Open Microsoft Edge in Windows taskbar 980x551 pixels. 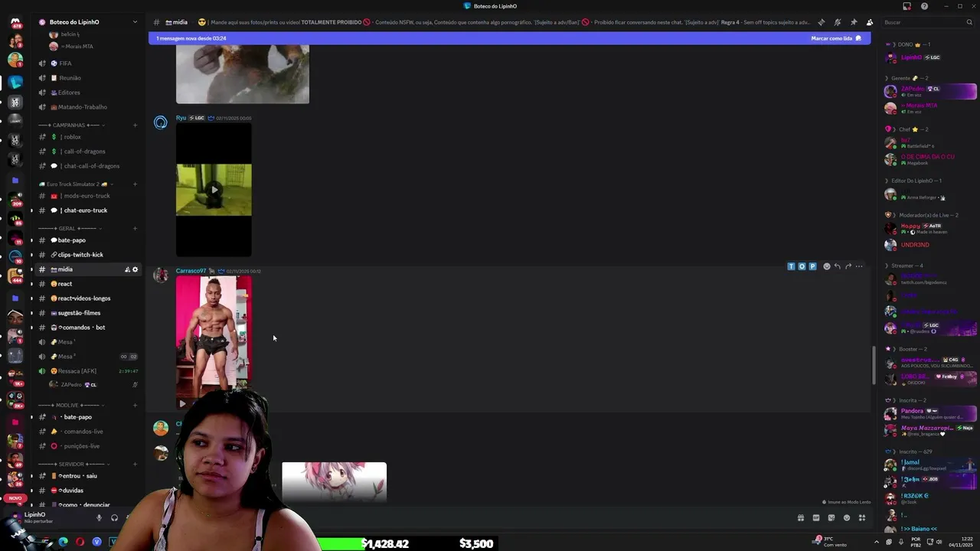click(63, 542)
